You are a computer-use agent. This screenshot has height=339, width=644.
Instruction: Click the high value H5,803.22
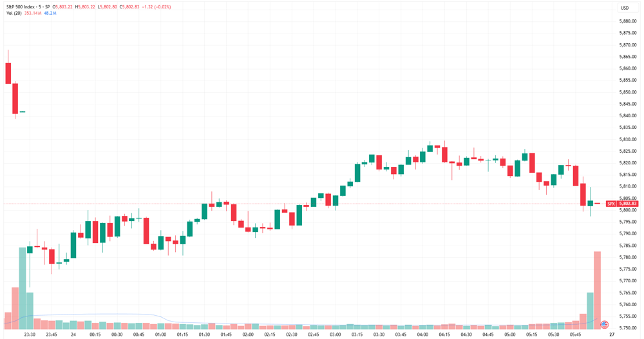tap(85, 7)
